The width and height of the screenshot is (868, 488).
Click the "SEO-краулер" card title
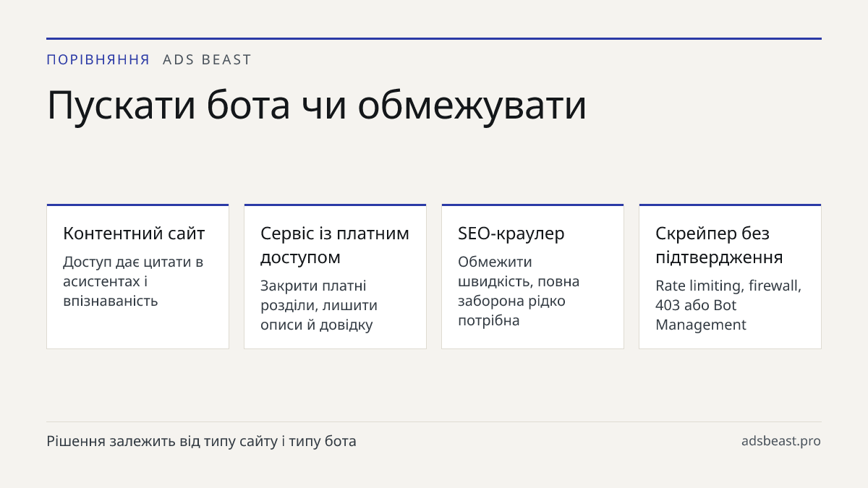[511, 234]
